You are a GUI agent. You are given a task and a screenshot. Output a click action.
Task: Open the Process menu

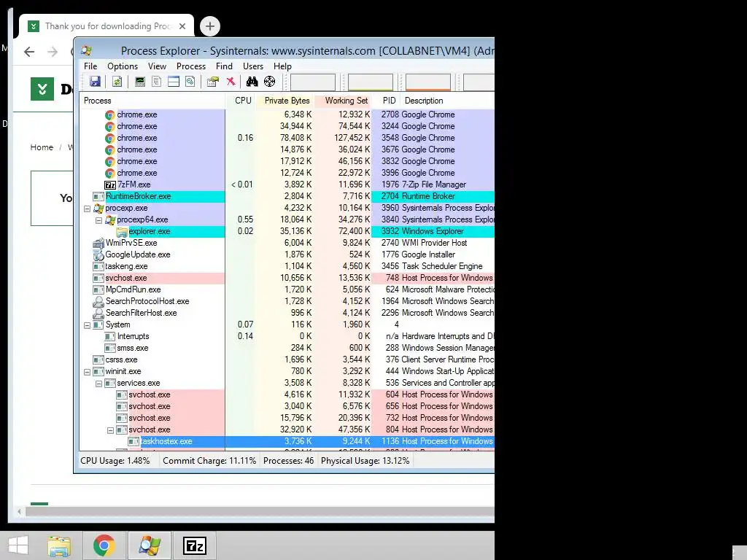click(x=191, y=66)
